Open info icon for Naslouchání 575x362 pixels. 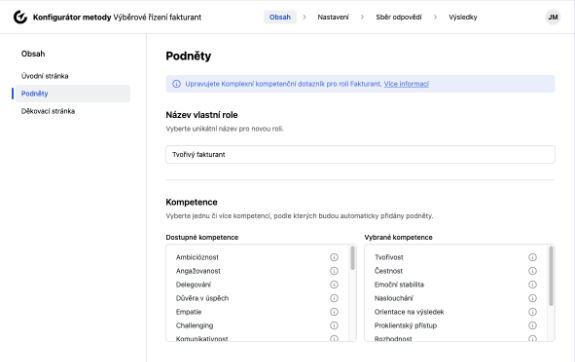point(532,298)
